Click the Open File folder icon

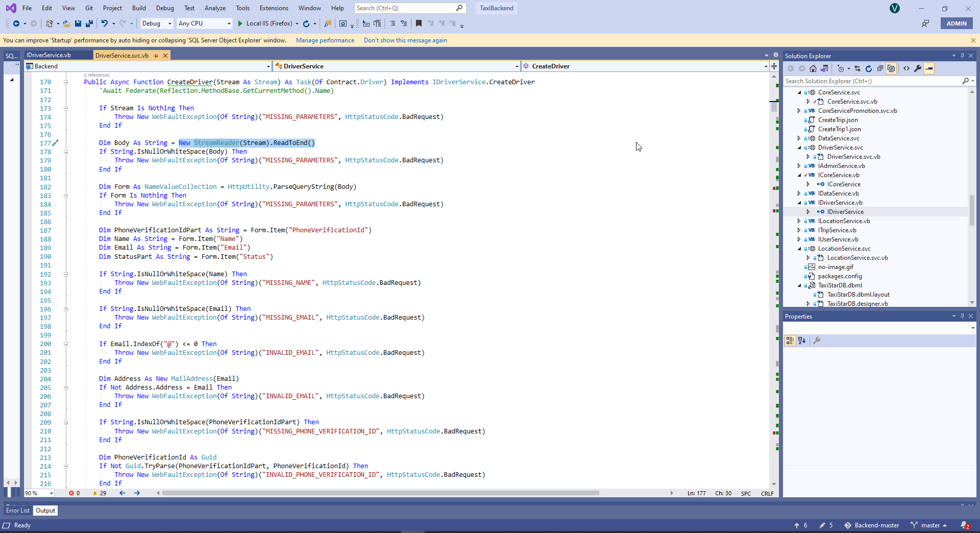pos(66,23)
